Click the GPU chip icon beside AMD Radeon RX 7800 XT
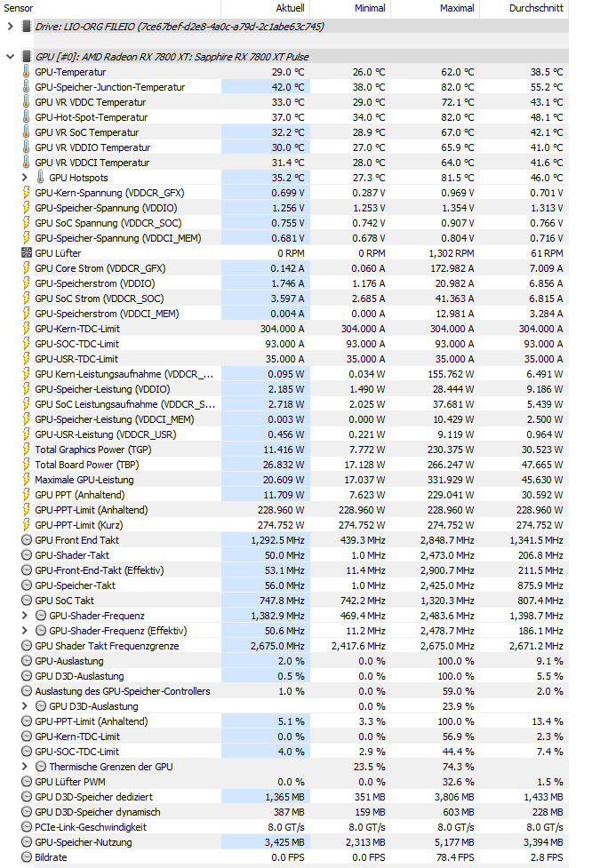Screen dimensions: 592x868 [x=26, y=56]
